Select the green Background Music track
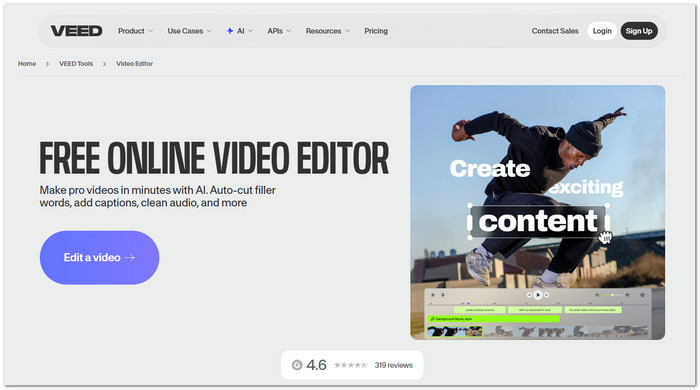 click(x=494, y=319)
